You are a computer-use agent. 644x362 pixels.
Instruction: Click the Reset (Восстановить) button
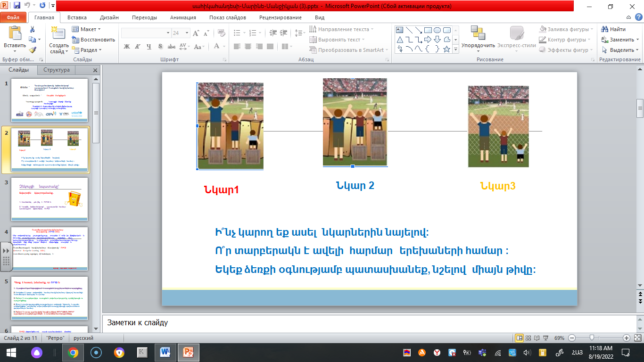coord(93,40)
